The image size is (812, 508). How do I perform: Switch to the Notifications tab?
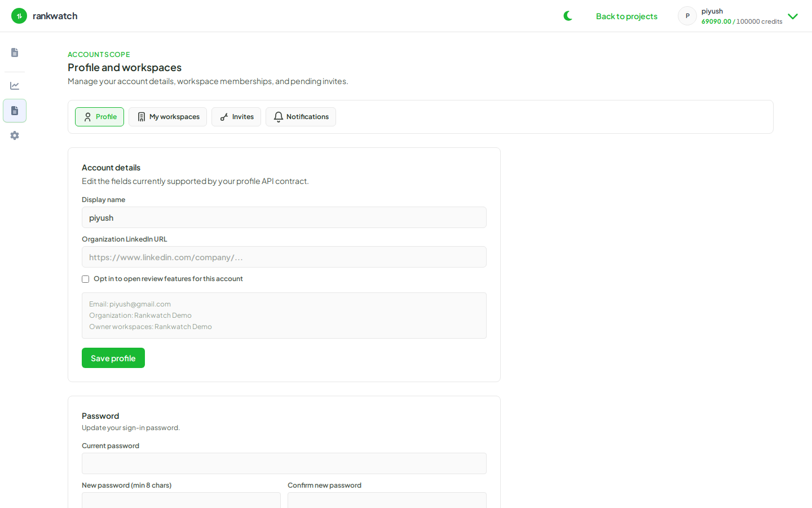301,117
